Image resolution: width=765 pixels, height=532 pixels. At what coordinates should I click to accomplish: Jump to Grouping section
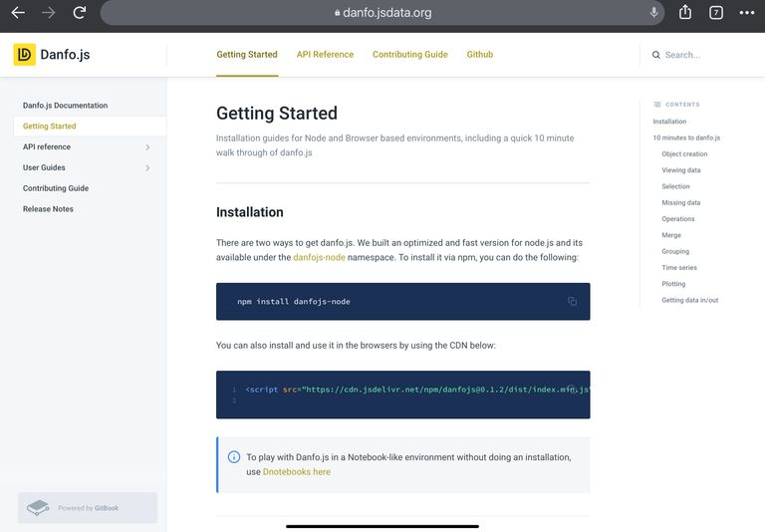coord(675,251)
